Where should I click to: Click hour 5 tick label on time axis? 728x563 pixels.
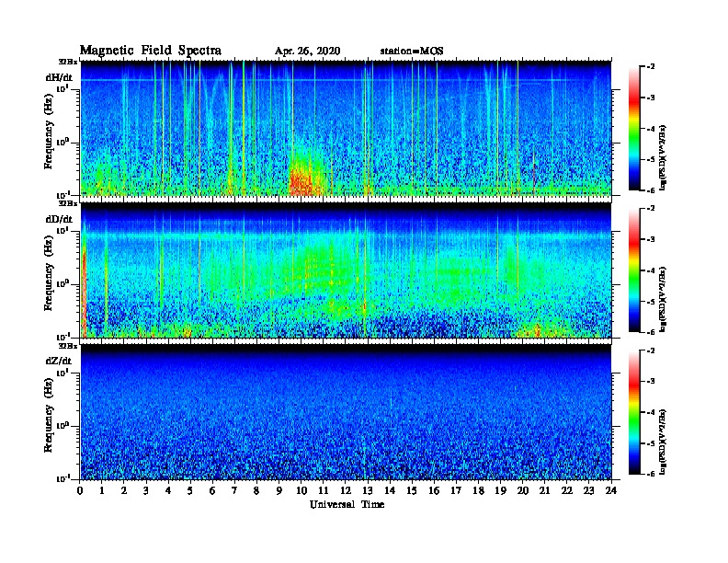click(190, 491)
